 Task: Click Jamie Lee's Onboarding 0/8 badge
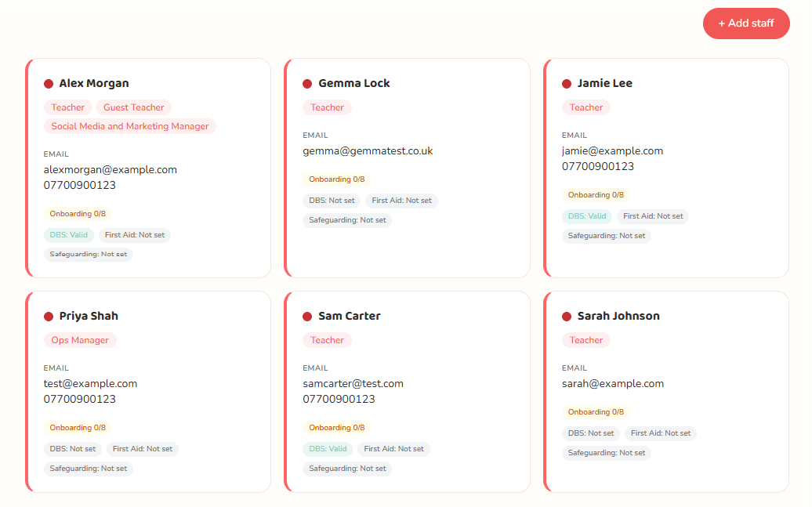[x=596, y=194]
